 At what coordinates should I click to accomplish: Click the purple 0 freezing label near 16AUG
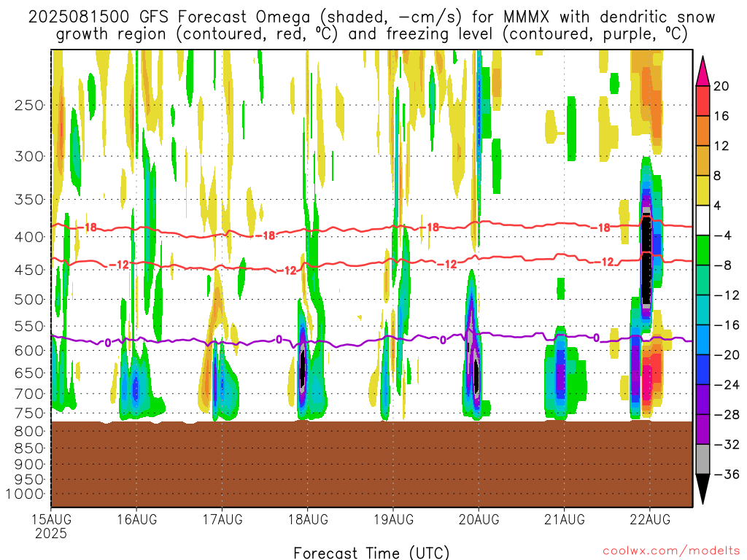click(x=108, y=343)
